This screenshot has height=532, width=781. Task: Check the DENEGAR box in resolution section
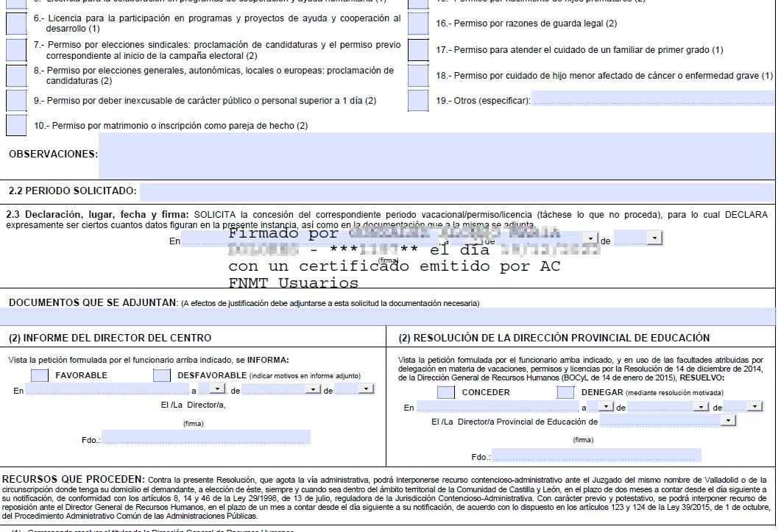tap(565, 392)
